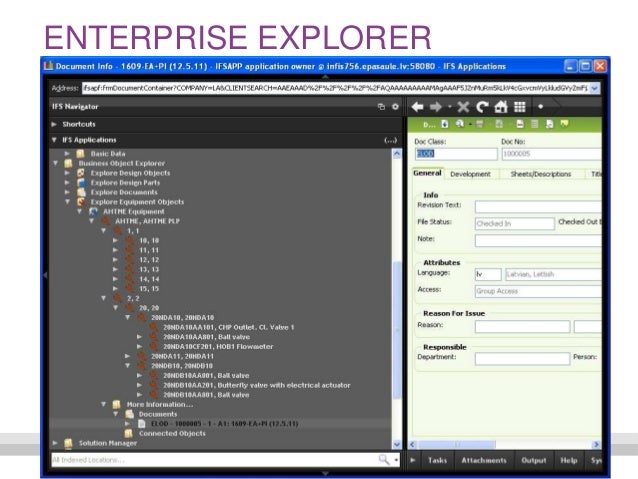Screen dimensions: 638x479
Task: Click the navigator scrollbar down arrow
Action: pos(397,444)
